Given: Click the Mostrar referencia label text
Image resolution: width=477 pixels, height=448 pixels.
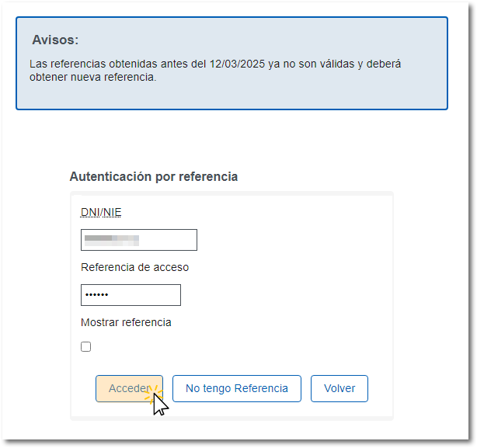Looking at the screenshot, I should coord(126,322).
